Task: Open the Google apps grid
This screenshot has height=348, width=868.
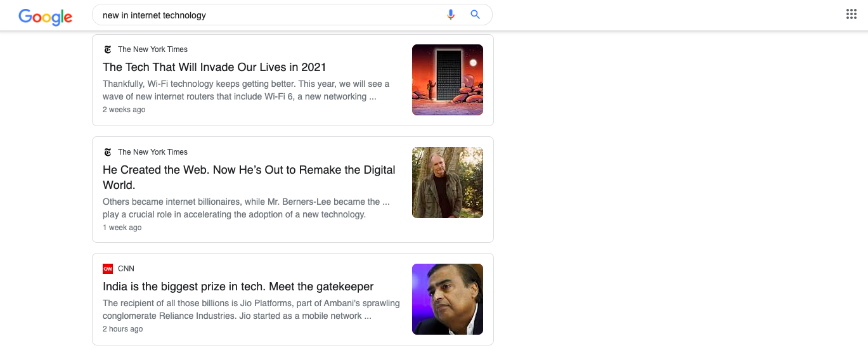Action: [x=852, y=15]
